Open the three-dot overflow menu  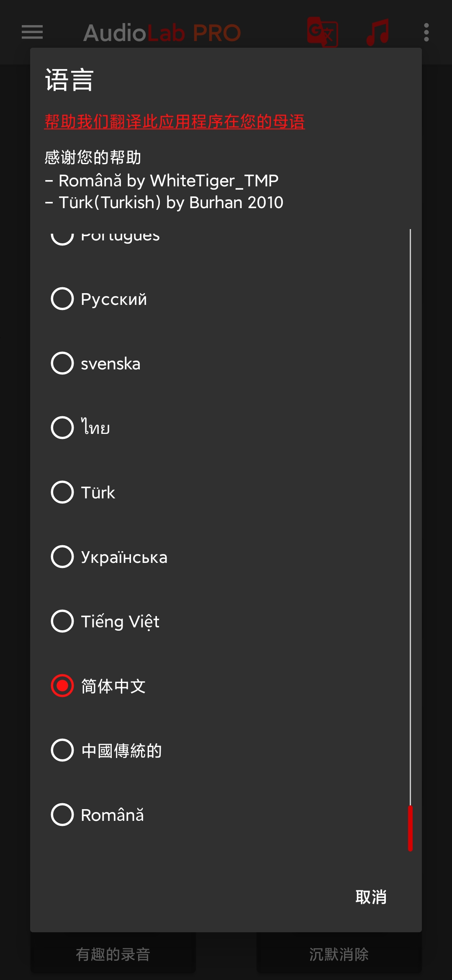(426, 32)
